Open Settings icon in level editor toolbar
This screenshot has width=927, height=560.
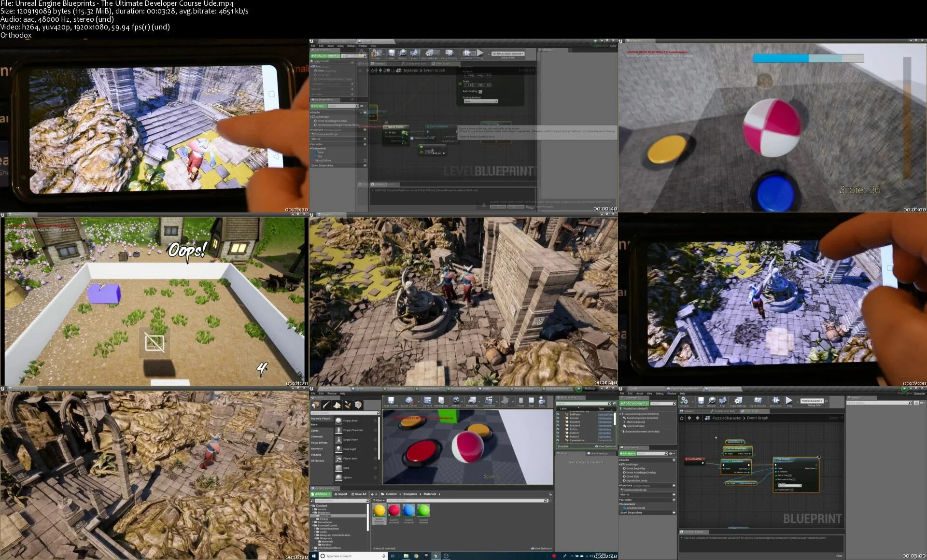pyautogui.click(x=456, y=402)
